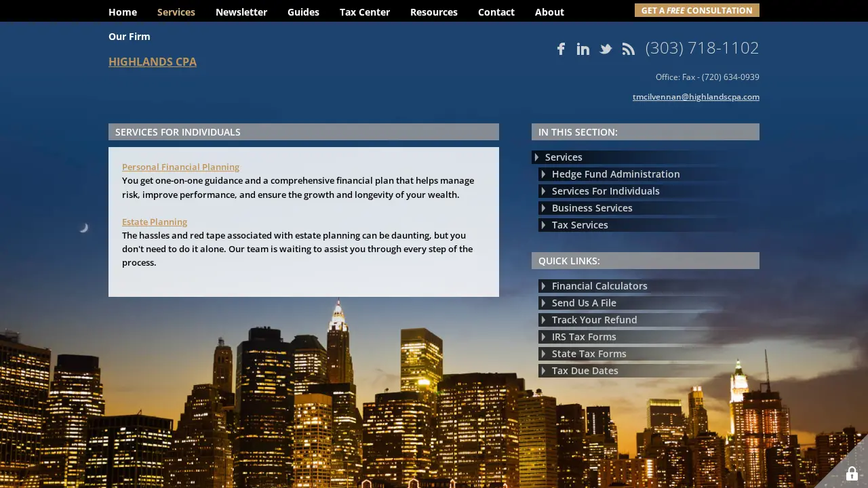Open the Estate Planning link
The width and height of the screenshot is (868, 488).
pos(155,222)
